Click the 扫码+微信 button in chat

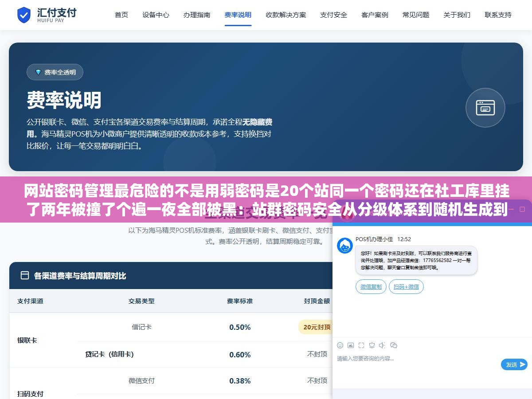click(x=407, y=287)
